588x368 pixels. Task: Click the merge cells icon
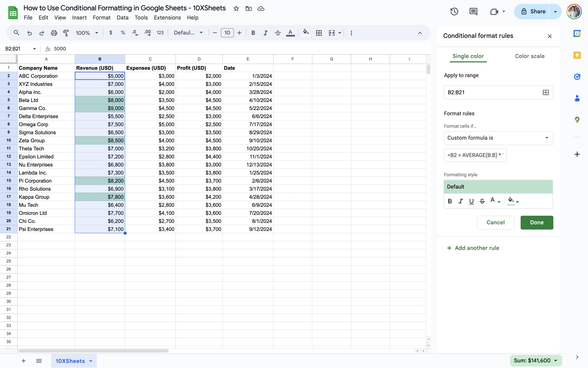point(332,33)
